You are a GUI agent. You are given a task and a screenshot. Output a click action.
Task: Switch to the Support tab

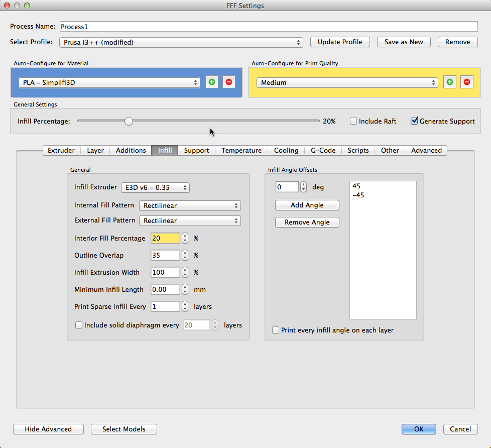click(x=196, y=150)
